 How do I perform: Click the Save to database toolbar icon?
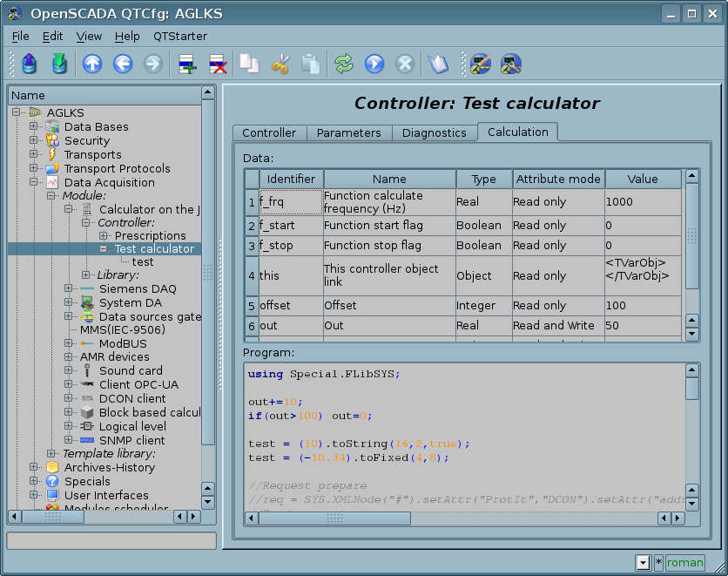coord(58,64)
